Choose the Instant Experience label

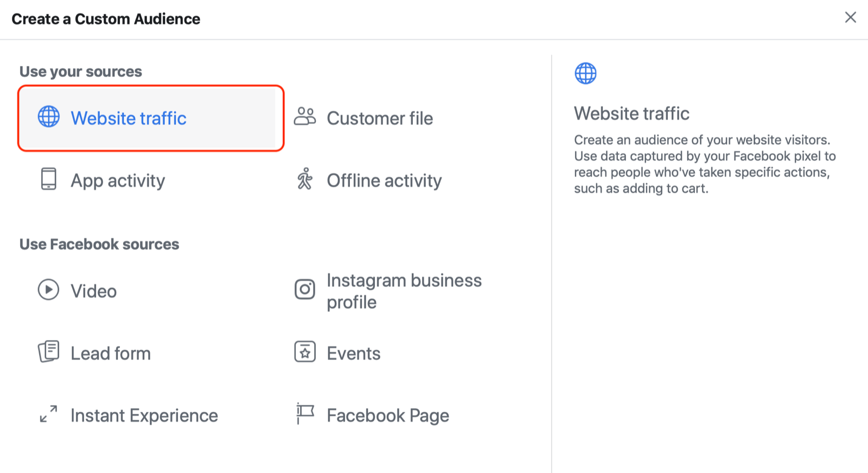(x=144, y=416)
